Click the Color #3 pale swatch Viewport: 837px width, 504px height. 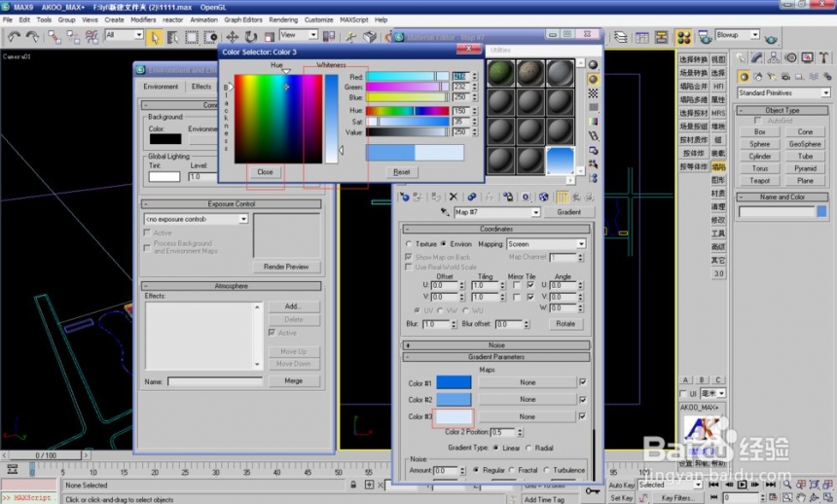coord(454,416)
